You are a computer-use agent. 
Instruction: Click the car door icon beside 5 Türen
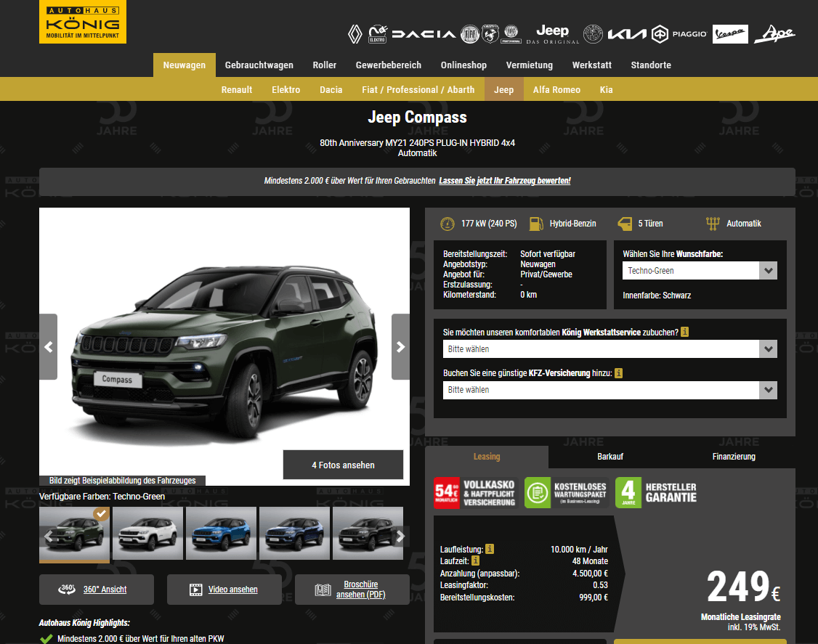coord(625,224)
